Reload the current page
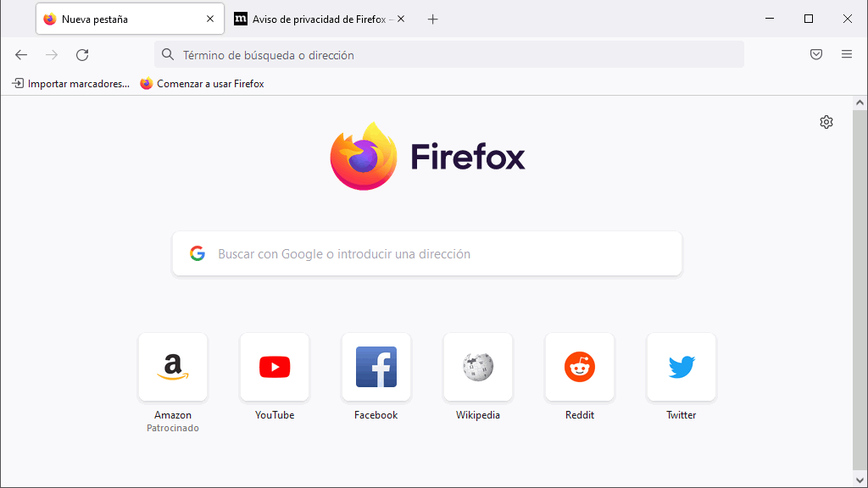The image size is (868, 488). tap(82, 55)
